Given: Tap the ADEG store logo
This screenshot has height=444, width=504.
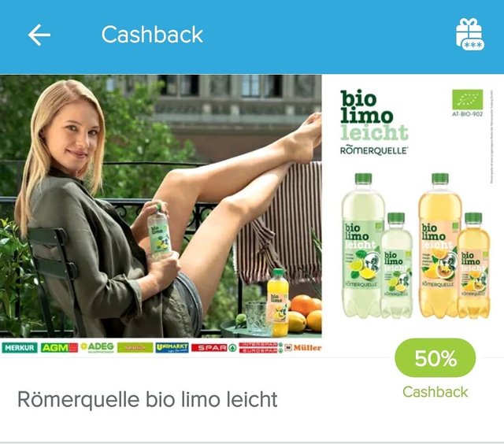Looking at the screenshot, I should (97, 347).
